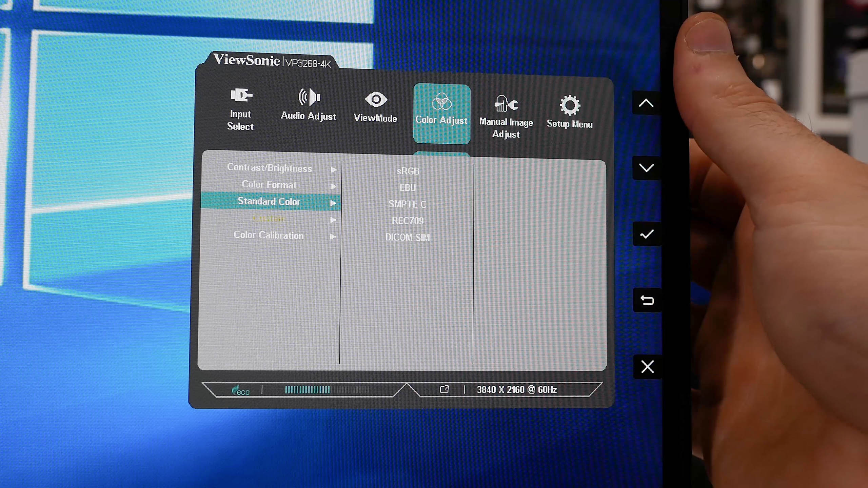Expand the Color Format submenu arrow
The width and height of the screenshot is (868, 488).
333,186
